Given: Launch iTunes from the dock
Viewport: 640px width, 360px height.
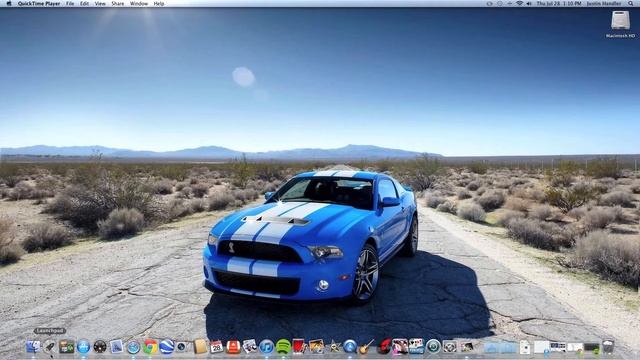Looking at the screenshot, I should [267, 347].
